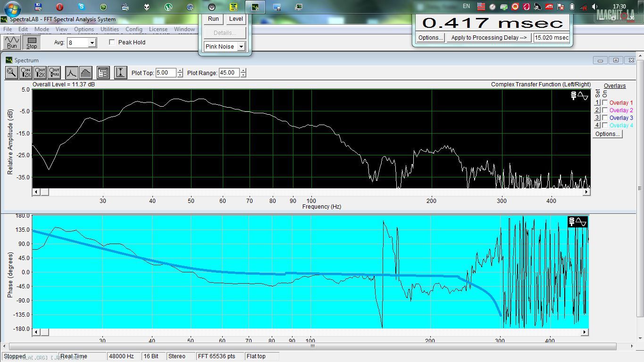This screenshot has height=362, width=644.
Task: Decrease Plot Range value with down arrow
Action: pyautogui.click(x=243, y=75)
